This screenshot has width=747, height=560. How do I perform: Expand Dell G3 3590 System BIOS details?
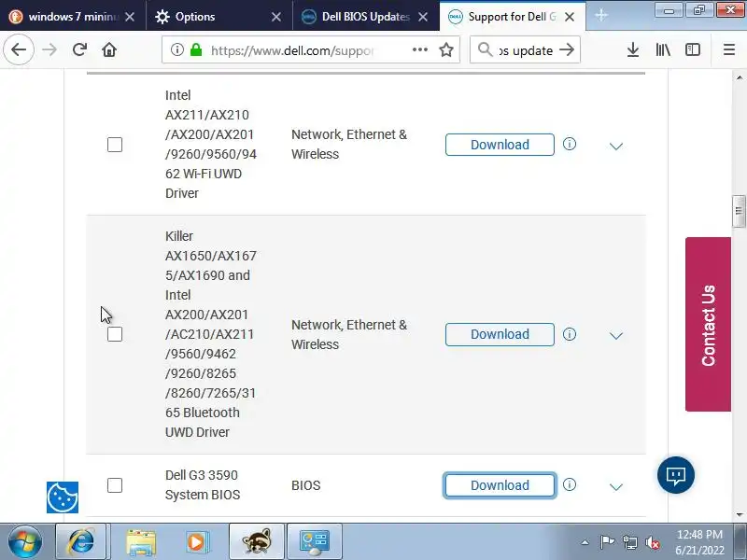coord(616,486)
